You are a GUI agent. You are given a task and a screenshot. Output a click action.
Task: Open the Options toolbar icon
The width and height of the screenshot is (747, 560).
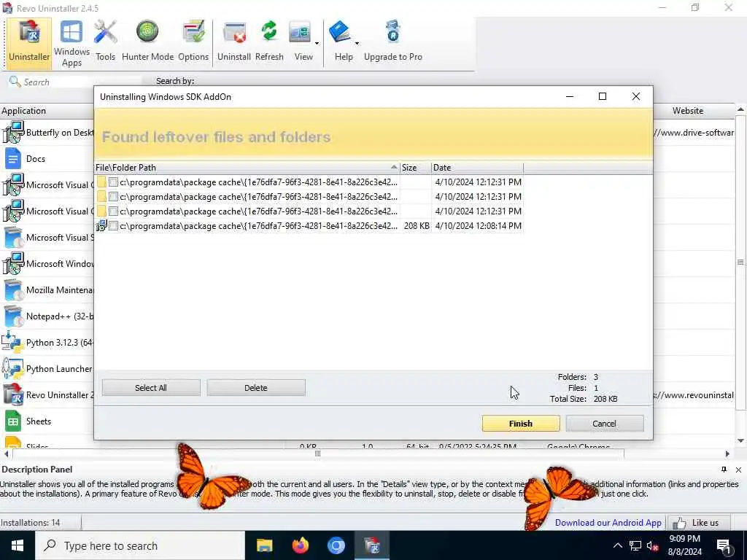pos(193,42)
